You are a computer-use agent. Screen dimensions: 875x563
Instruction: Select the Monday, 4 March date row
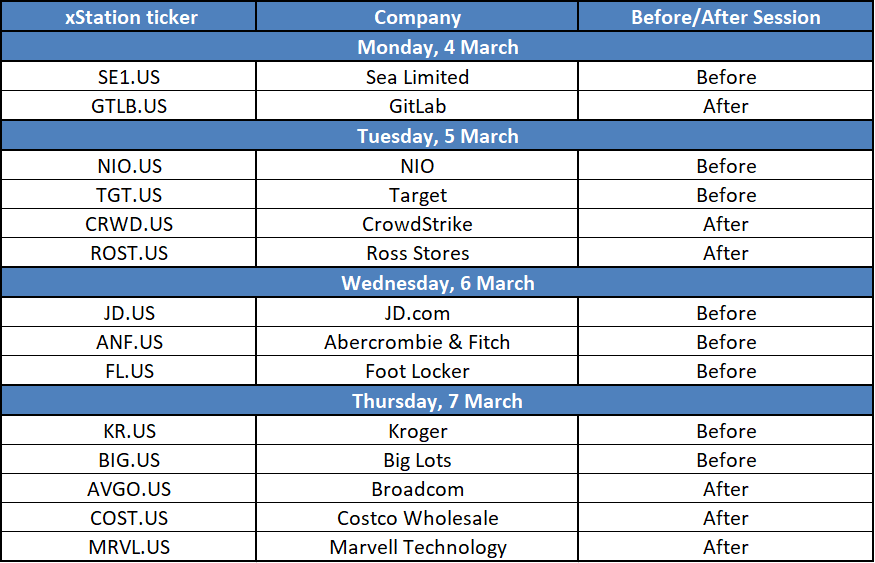click(438, 47)
